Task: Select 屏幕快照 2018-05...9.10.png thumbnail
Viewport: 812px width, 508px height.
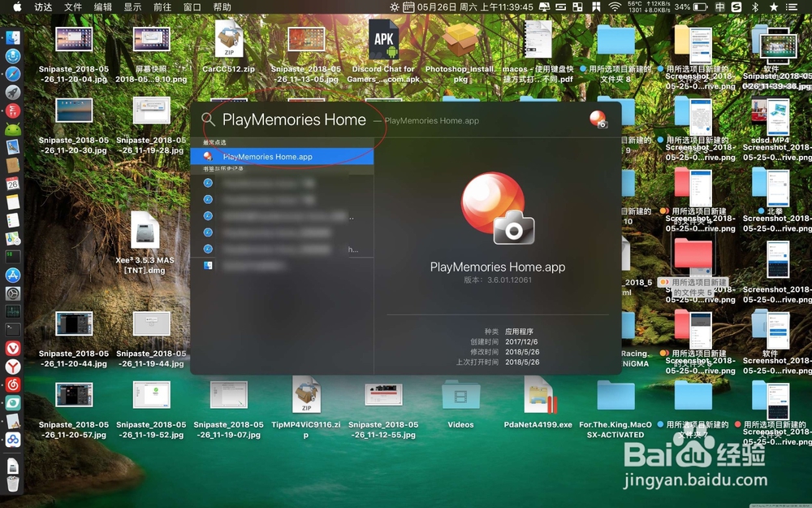Action: 151,39
